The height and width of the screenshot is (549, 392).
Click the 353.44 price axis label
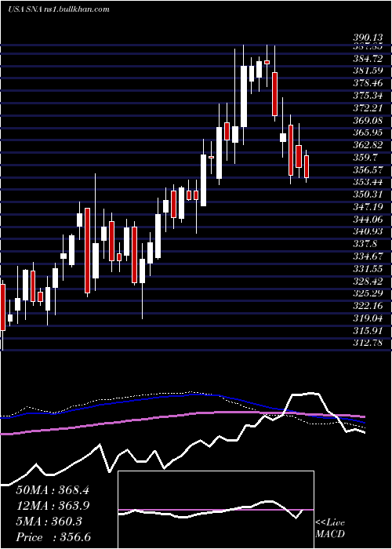click(367, 183)
